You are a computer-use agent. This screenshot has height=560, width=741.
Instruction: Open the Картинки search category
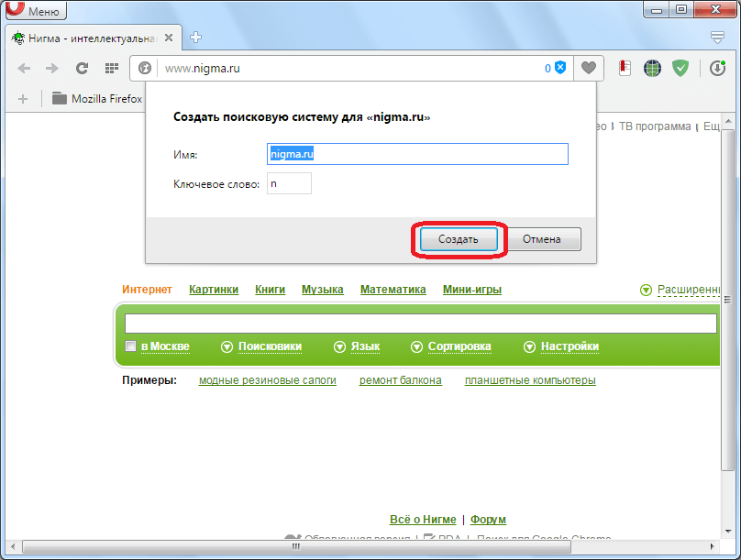[x=214, y=290]
